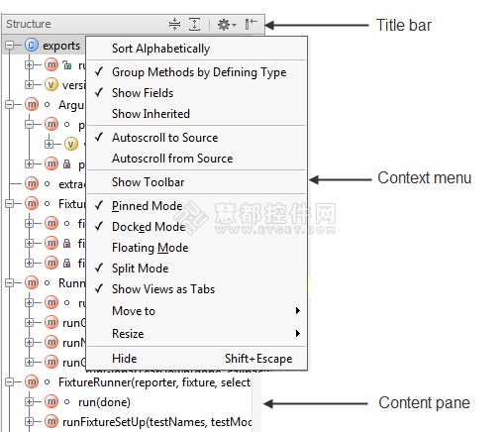This screenshot has width=504, height=432.
Task: Click the Expand All icon in Structure title bar
Action: pos(194,25)
